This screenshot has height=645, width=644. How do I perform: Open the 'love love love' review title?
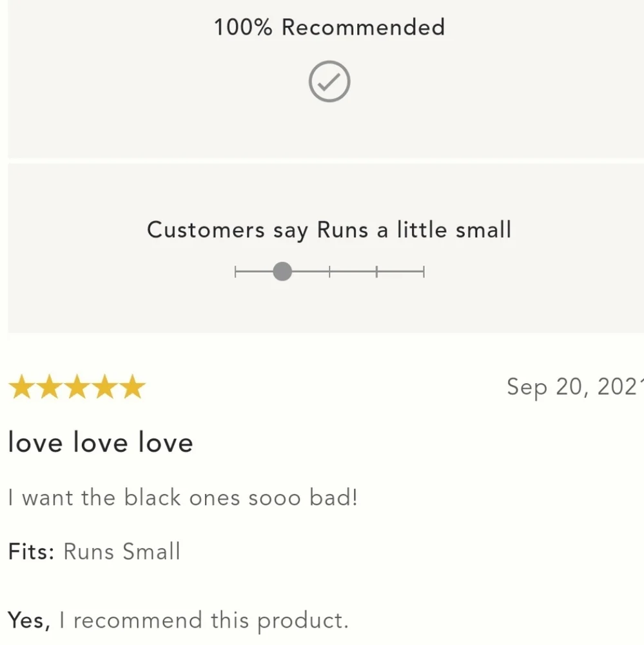[101, 443]
